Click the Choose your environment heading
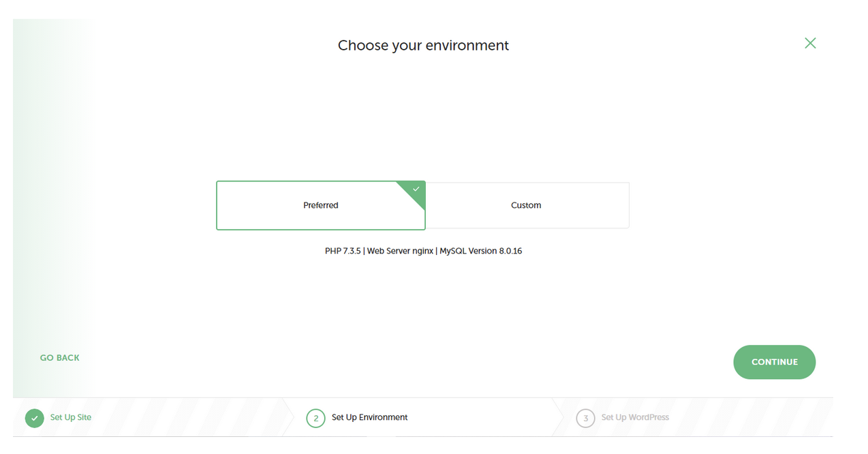Viewport: 868px width, 454px height. [x=423, y=46]
